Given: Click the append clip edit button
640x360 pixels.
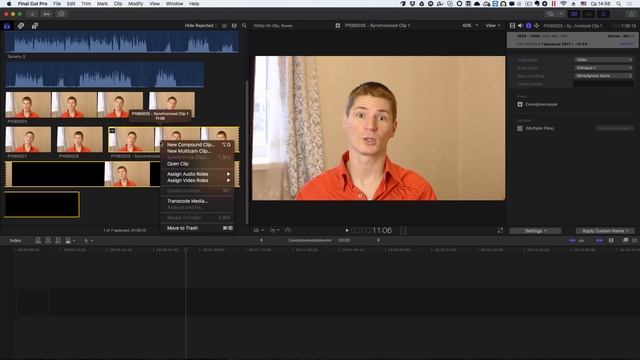Looking at the screenshot, I should (x=58, y=240).
